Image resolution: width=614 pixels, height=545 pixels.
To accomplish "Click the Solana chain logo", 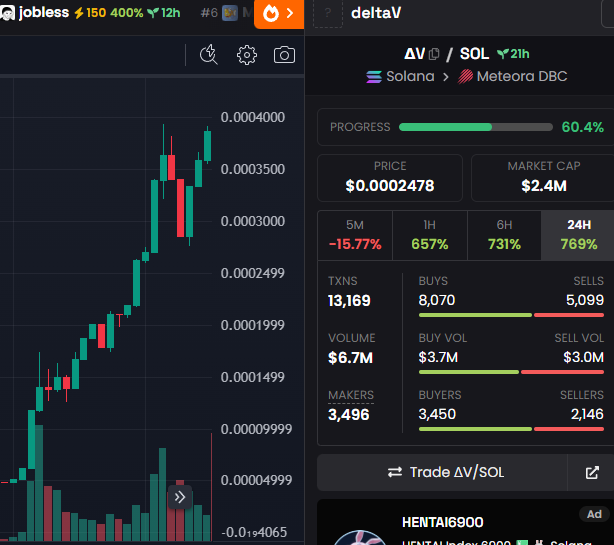I will tap(374, 76).
